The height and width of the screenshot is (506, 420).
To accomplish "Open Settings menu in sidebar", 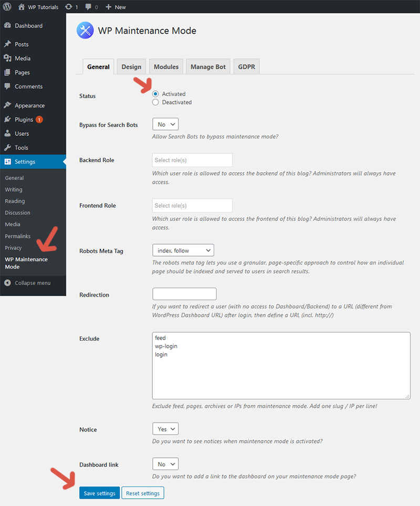I will pos(33,162).
